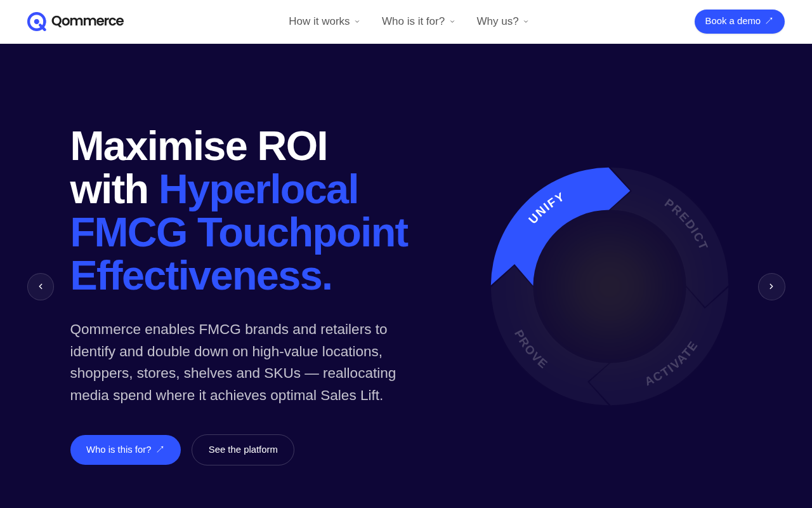Click the blue word Hyperlocal in headline
The height and width of the screenshot is (508, 812).
[x=258, y=189]
